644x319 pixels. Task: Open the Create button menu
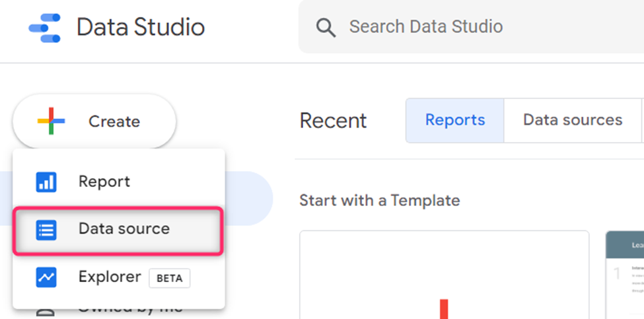point(94,121)
